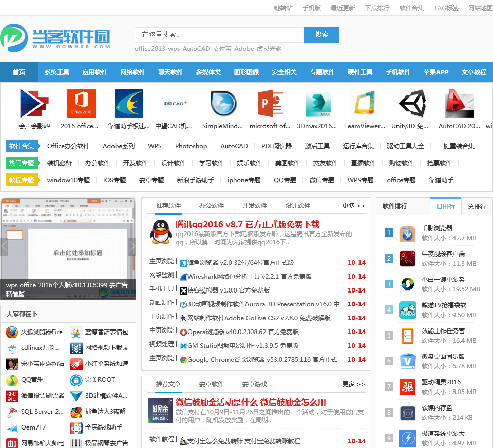Screen dimensions: 493x448
Task: Click the AutoCAD suggested search keyword
Action: 196,49
